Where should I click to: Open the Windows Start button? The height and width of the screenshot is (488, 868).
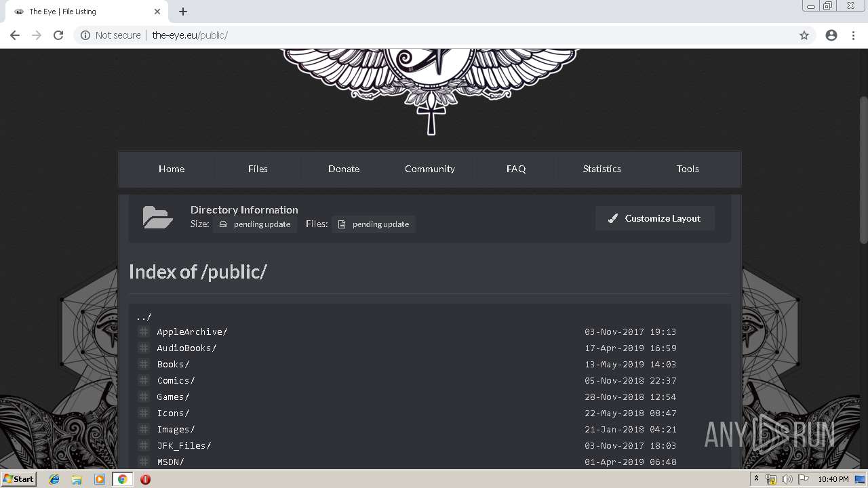pyautogui.click(x=18, y=479)
